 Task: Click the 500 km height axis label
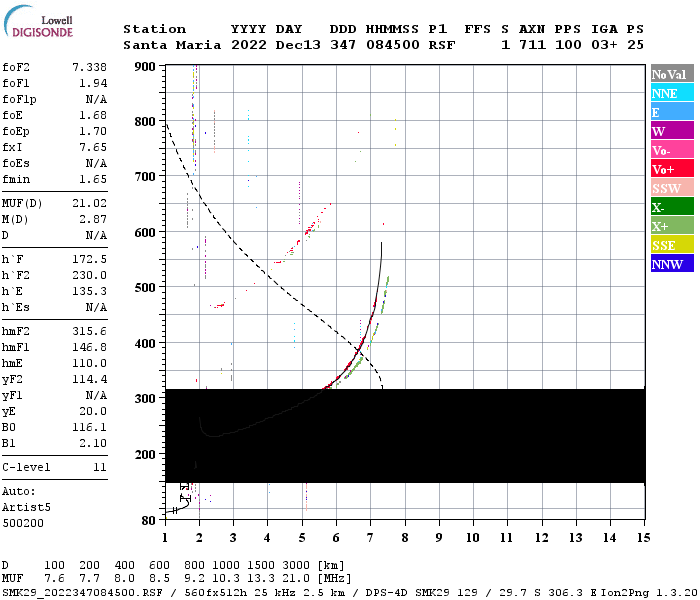(145, 288)
